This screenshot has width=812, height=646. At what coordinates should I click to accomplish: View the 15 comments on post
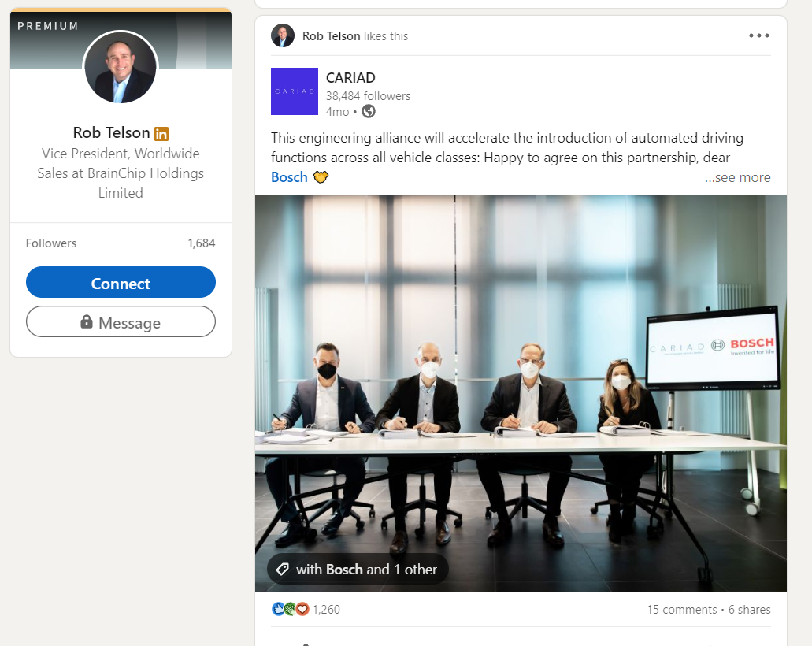681,610
